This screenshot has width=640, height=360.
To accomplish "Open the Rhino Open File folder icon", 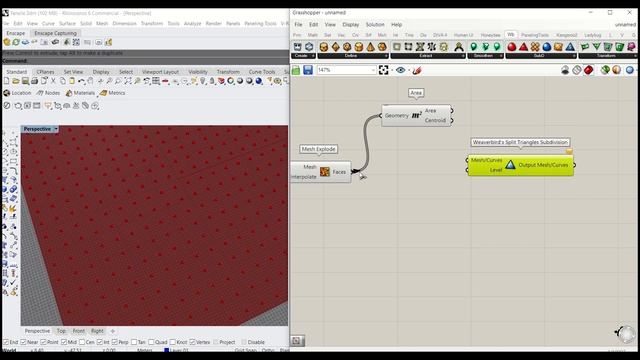I will (x=16, y=81).
